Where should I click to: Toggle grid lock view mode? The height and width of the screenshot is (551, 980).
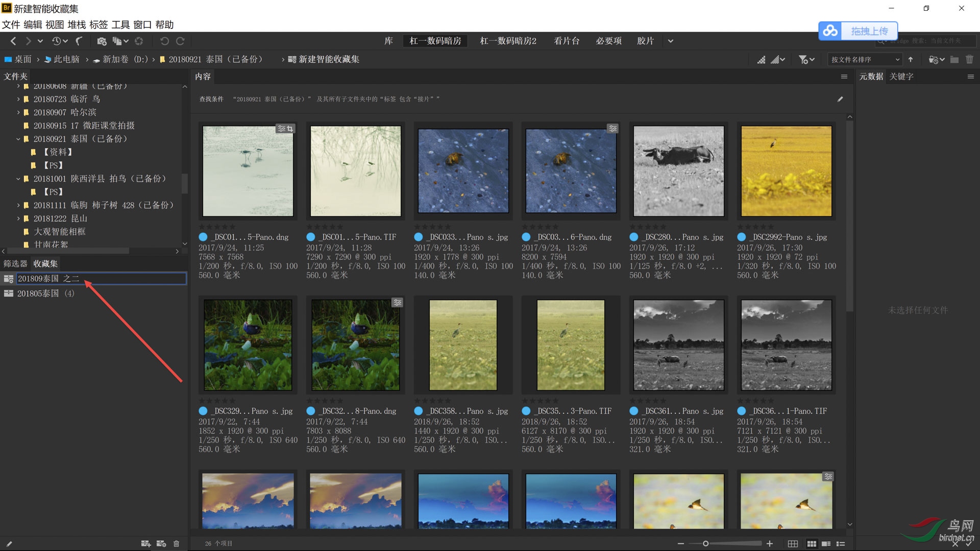click(x=793, y=544)
